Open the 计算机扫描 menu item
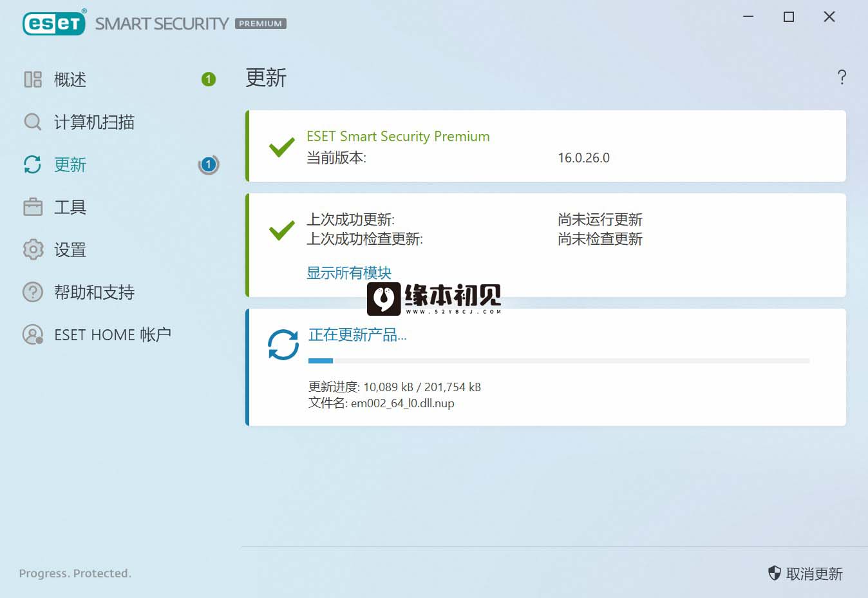This screenshot has height=598, width=868. click(94, 122)
